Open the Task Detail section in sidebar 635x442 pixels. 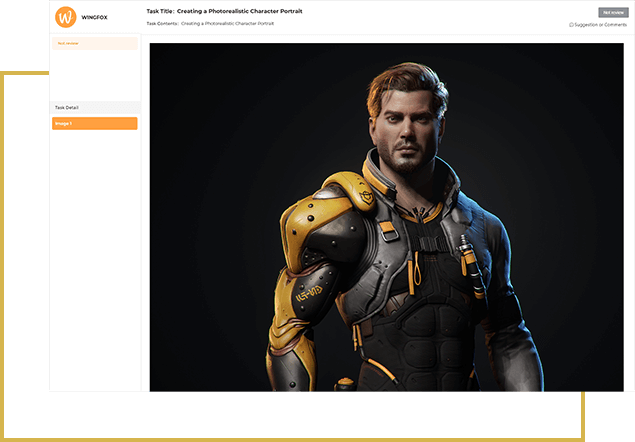tap(95, 107)
